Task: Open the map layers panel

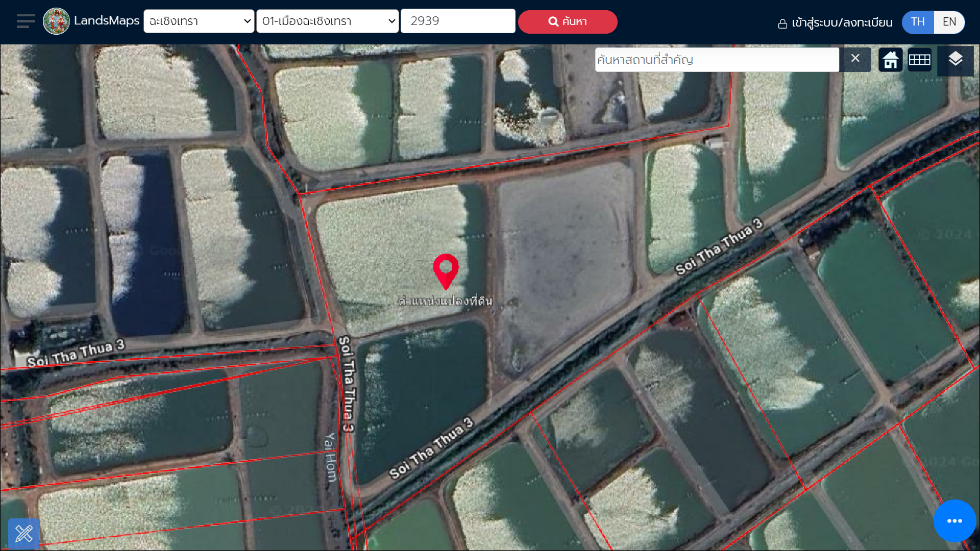Action: point(955,60)
